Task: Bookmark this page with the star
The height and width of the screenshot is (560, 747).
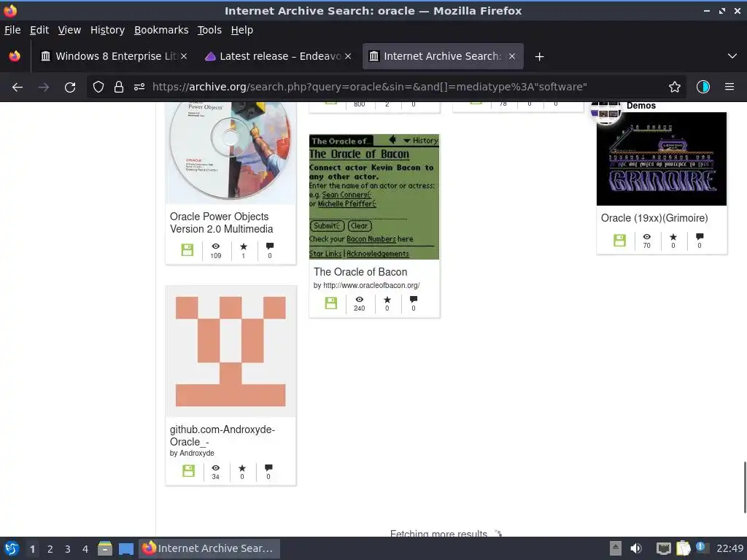Action: [675, 87]
